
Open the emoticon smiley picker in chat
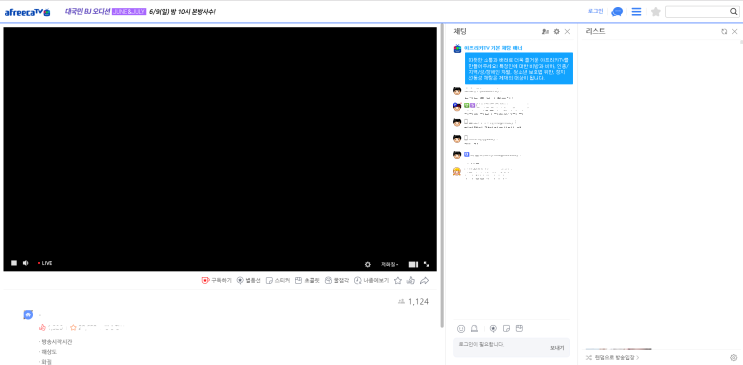[x=461, y=328]
